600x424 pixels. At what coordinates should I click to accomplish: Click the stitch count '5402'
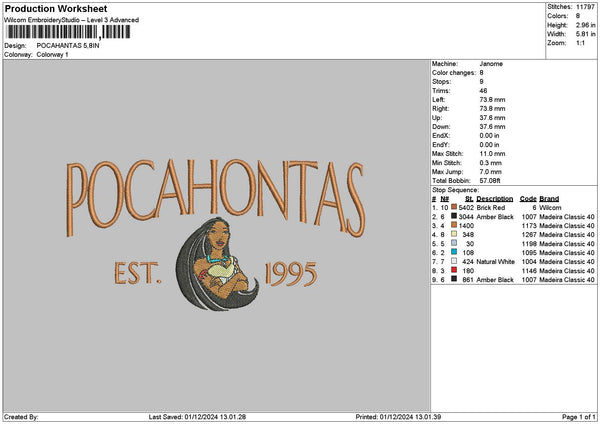(x=466, y=207)
